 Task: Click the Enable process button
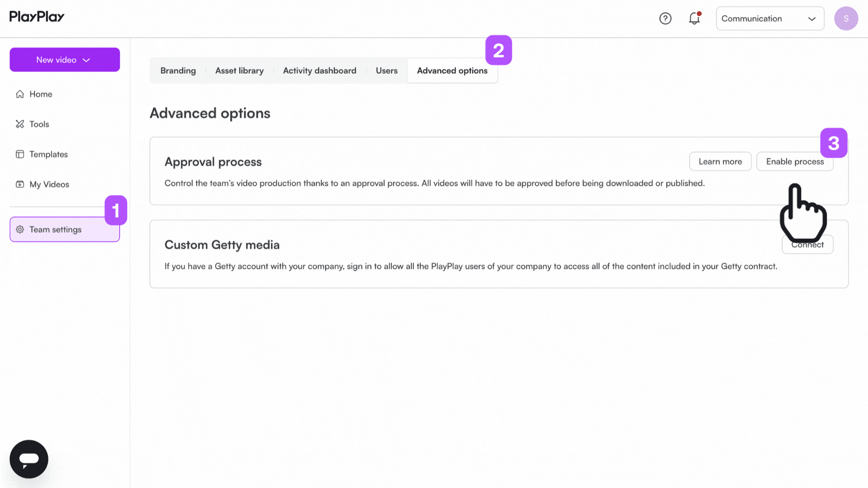click(794, 162)
